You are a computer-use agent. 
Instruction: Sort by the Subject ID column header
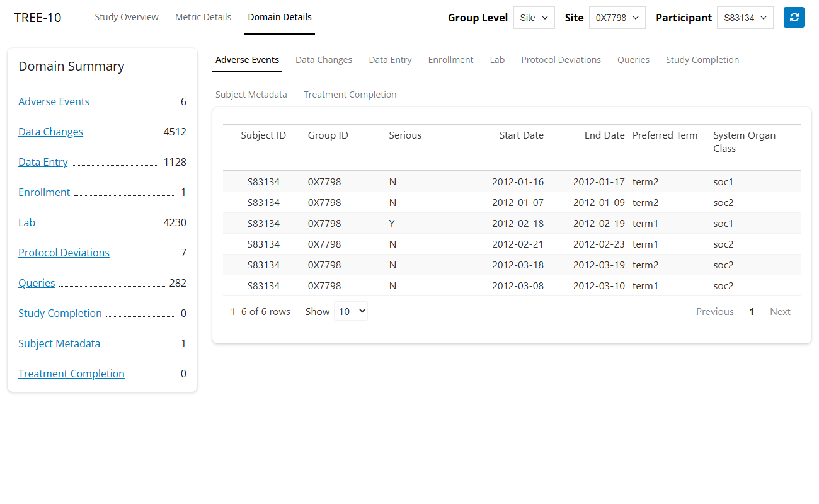pyautogui.click(x=263, y=135)
